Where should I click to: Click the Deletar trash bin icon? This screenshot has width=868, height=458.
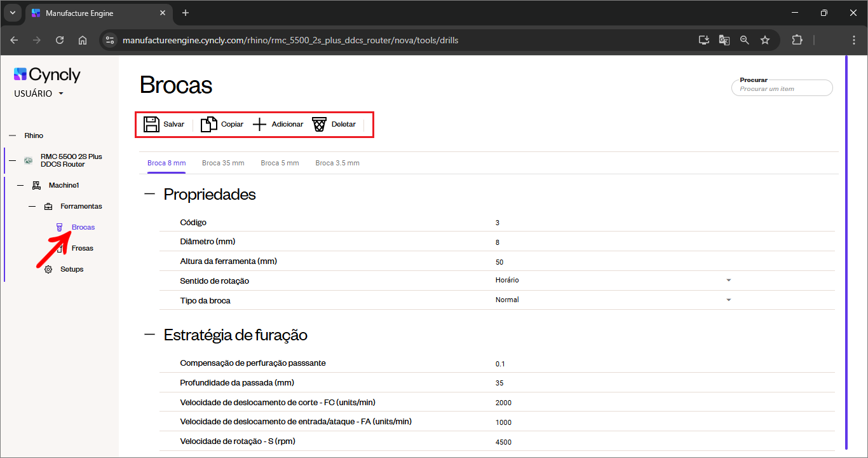(x=319, y=124)
